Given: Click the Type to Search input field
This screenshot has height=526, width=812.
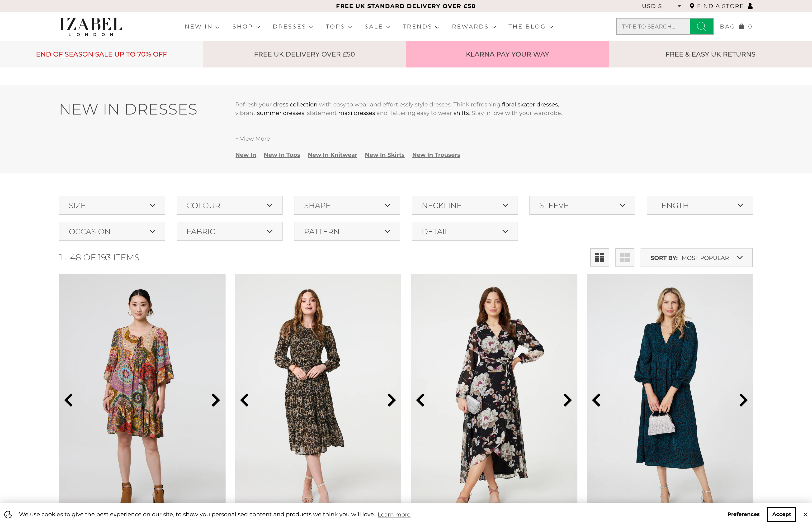Looking at the screenshot, I should pyautogui.click(x=652, y=26).
